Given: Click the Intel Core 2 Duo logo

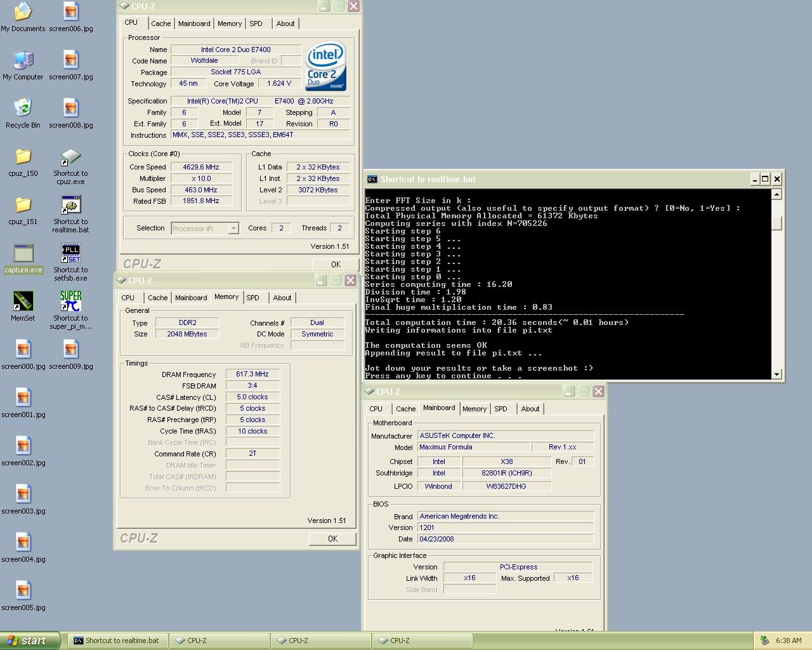Looking at the screenshot, I should pyautogui.click(x=326, y=66).
